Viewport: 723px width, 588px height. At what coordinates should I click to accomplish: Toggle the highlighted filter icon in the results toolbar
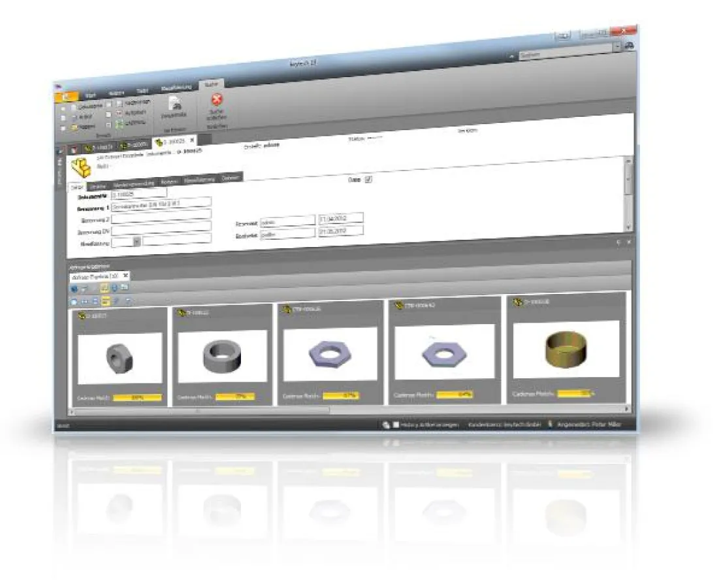click(105, 287)
